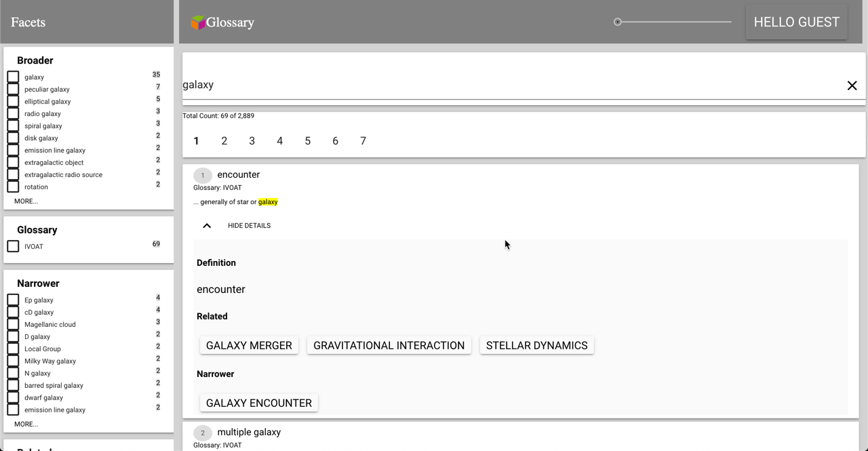The width and height of the screenshot is (868, 451).
Task: Click HIDE DETAILS label for encounter
Action: (x=249, y=226)
